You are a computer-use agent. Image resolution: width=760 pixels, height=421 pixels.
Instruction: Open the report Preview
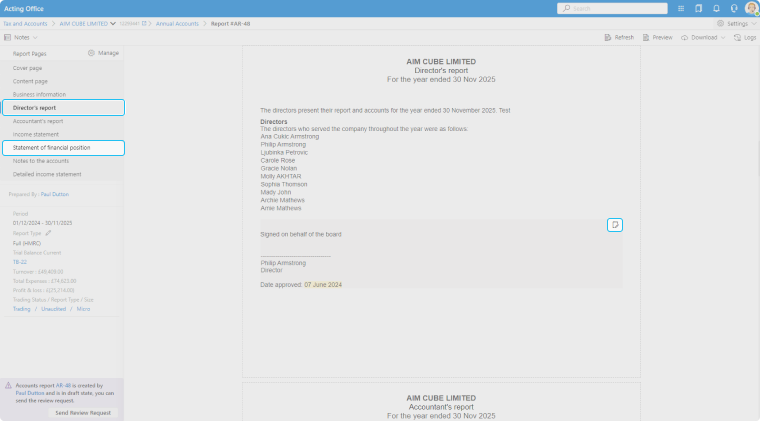coord(657,37)
